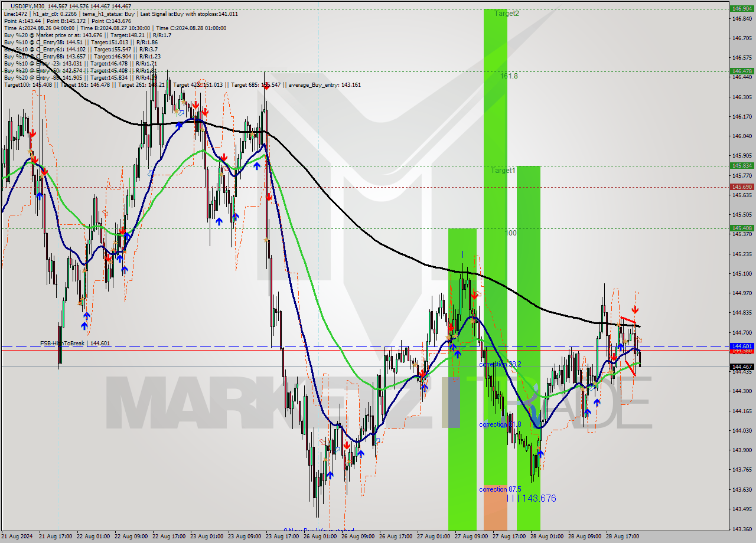Click the 27 Aug 09:00 time label
Image resolution: width=756 pixels, height=543 pixels.
(x=471, y=537)
